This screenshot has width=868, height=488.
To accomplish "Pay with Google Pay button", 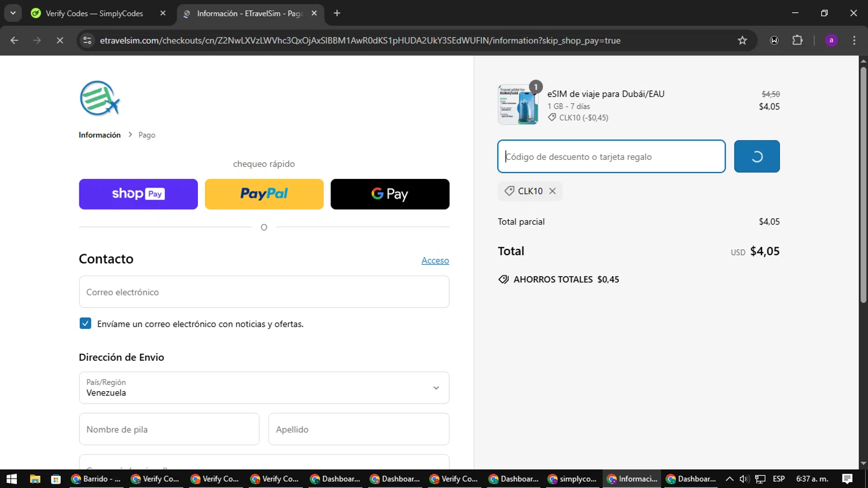I will 390,194.
